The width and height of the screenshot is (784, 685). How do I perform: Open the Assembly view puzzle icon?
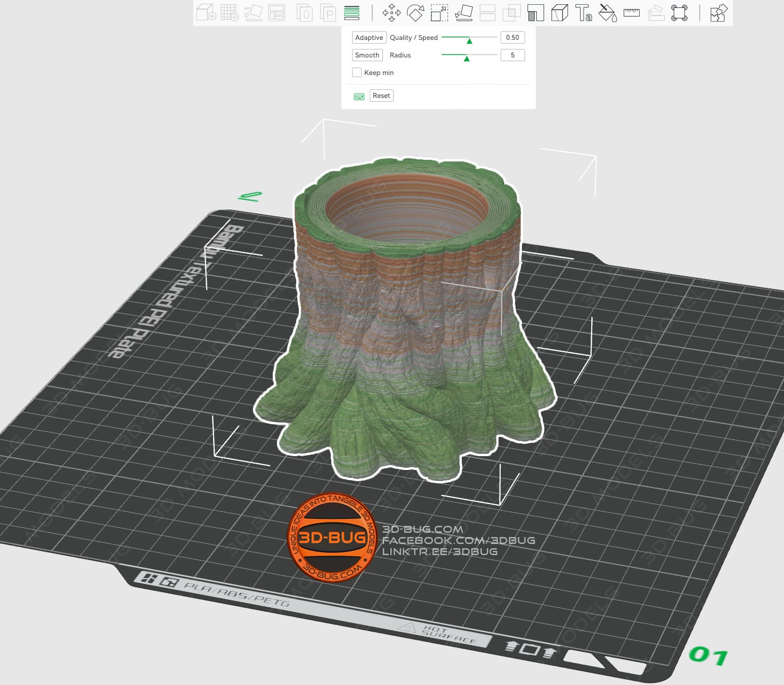718,13
